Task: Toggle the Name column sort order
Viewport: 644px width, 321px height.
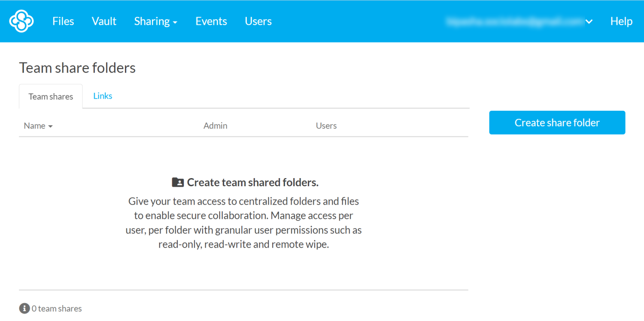Action: click(x=38, y=126)
